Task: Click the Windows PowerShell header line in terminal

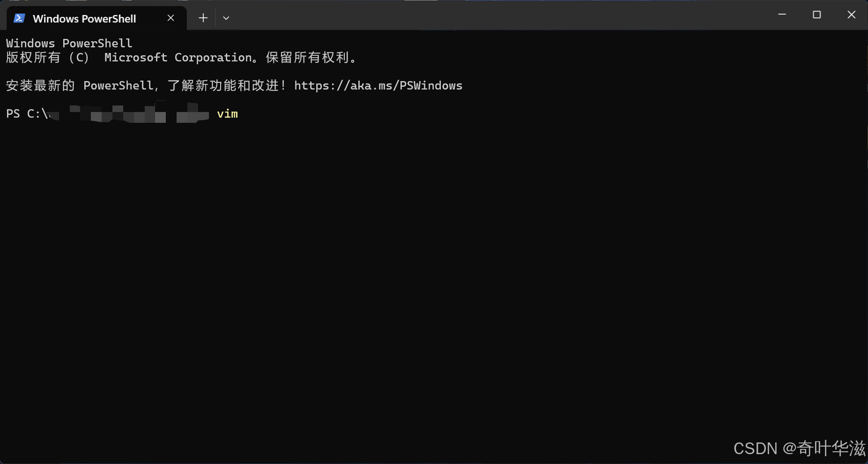Action: 69,43
